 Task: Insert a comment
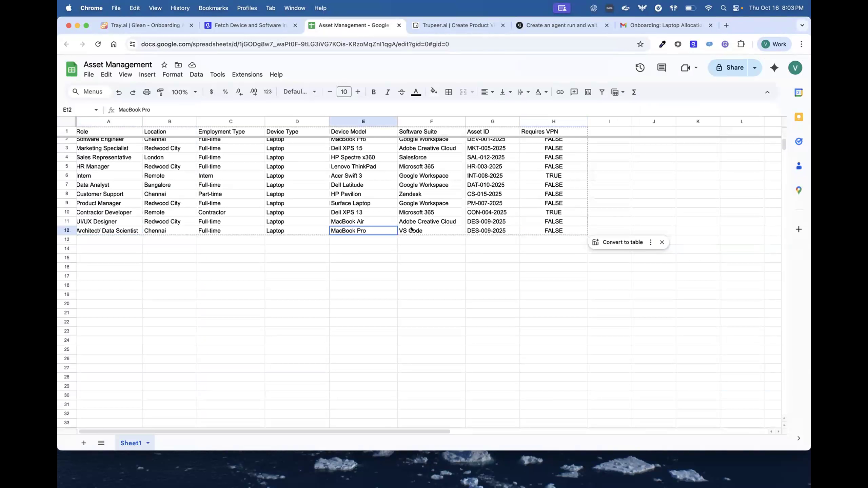[574, 92]
